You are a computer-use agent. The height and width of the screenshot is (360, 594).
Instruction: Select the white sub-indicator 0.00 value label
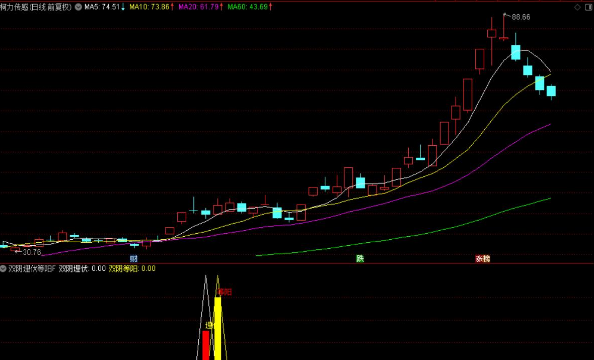coord(82,269)
